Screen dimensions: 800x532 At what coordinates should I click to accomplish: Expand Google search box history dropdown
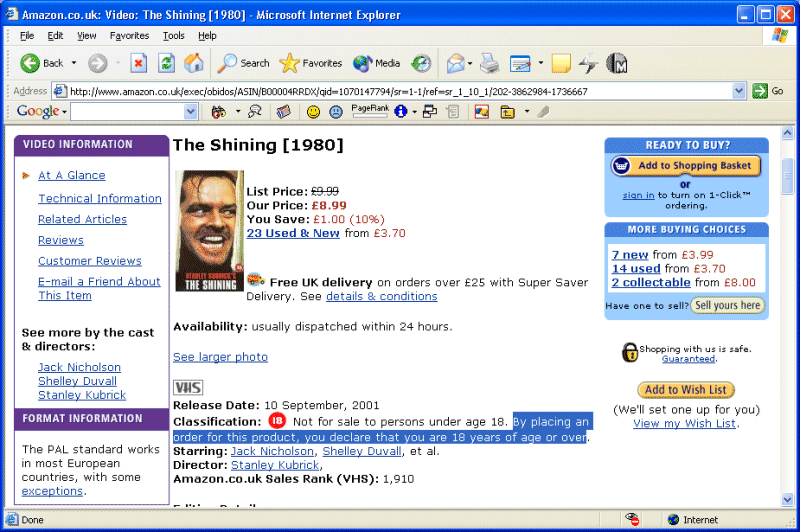pos(190,112)
